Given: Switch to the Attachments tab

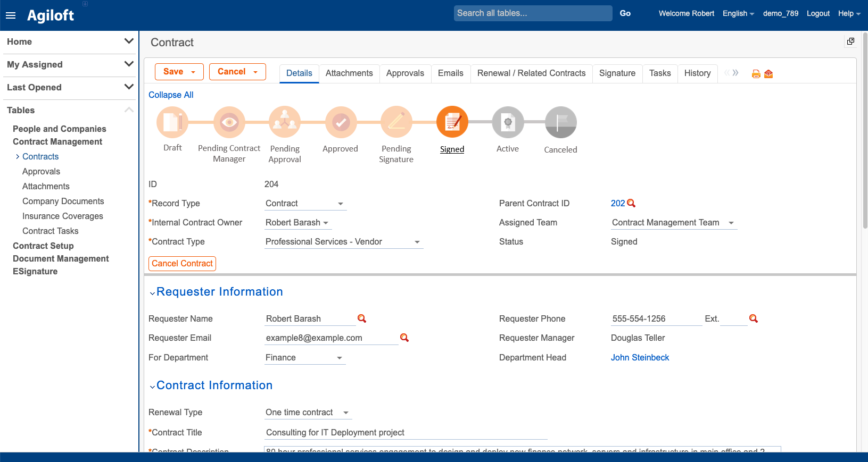Looking at the screenshot, I should [x=349, y=73].
